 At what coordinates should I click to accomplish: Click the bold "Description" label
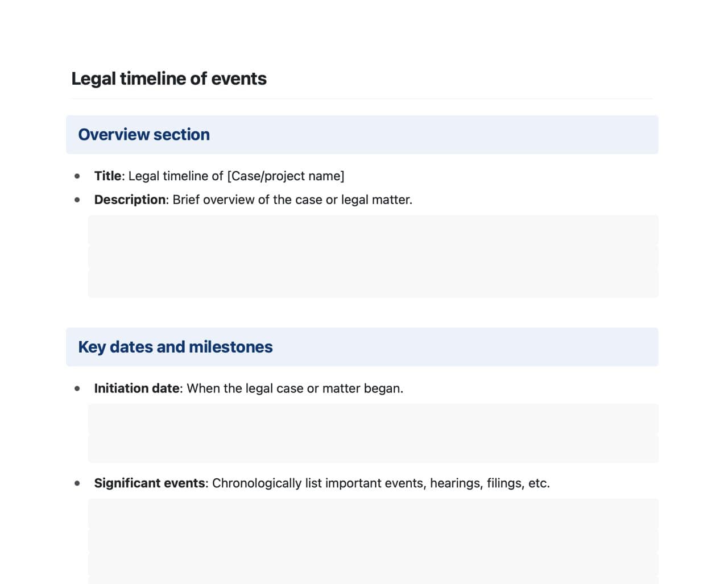[x=130, y=200]
